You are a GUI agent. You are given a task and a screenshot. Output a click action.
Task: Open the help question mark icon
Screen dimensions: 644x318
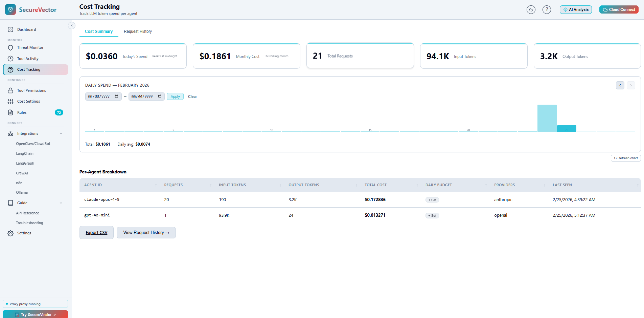point(547,9)
